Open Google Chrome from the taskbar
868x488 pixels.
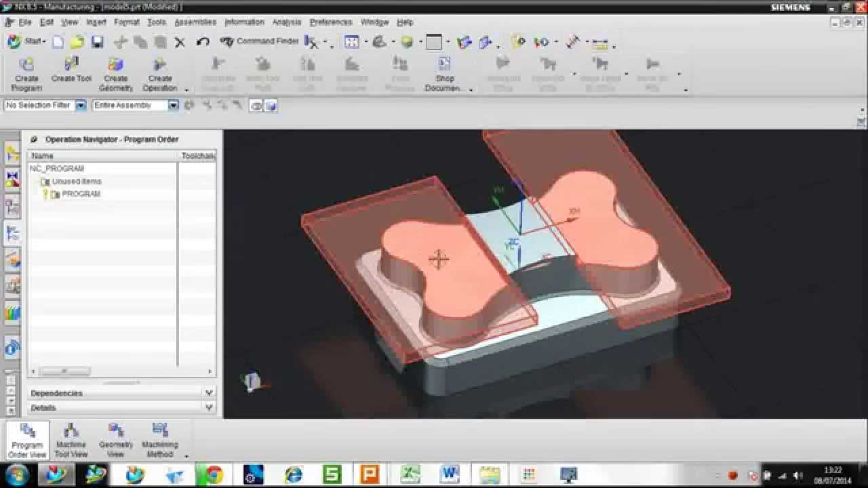(x=214, y=474)
